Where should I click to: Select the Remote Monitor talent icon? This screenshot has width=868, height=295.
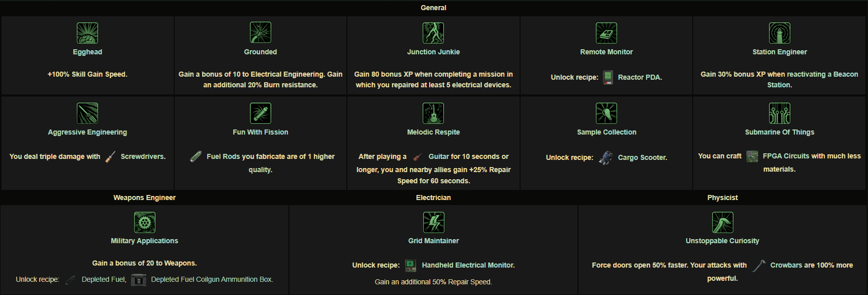(x=606, y=33)
